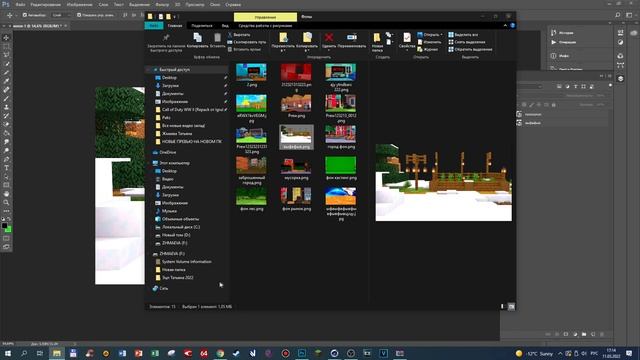The image size is (640, 360).
Task: Click the New folder (Новая папка) icon
Action: click(x=377, y=38)
